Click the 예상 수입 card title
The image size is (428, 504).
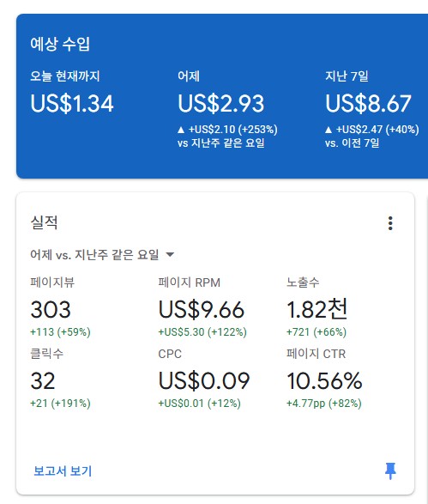(60, 44)
